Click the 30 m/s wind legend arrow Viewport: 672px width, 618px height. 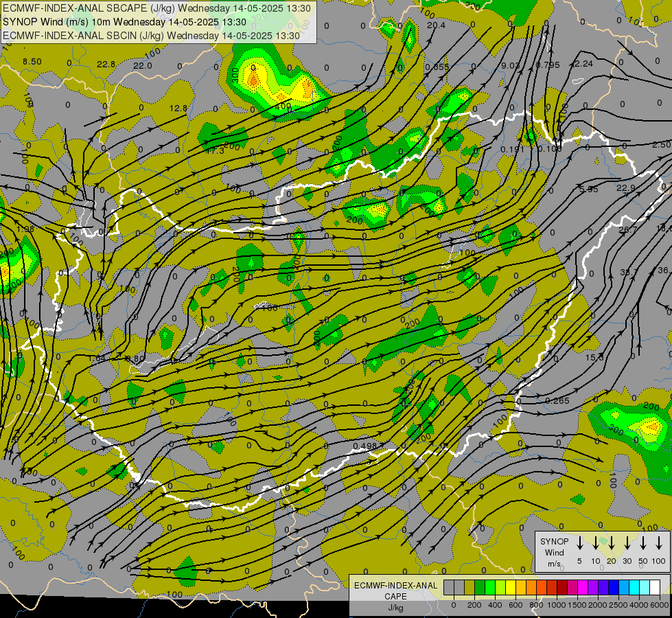click(627, 542)
